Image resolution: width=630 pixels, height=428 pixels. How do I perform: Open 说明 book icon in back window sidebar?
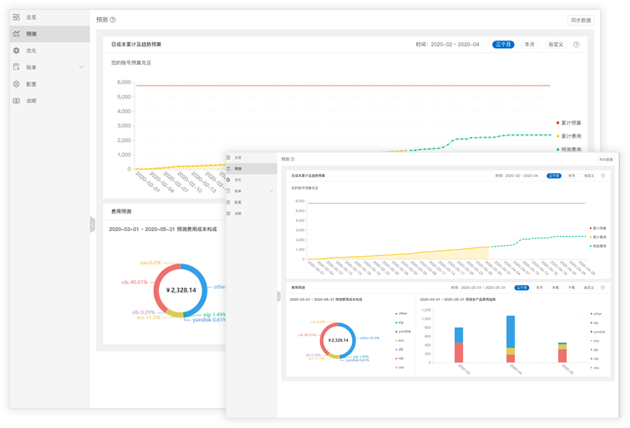16,100
